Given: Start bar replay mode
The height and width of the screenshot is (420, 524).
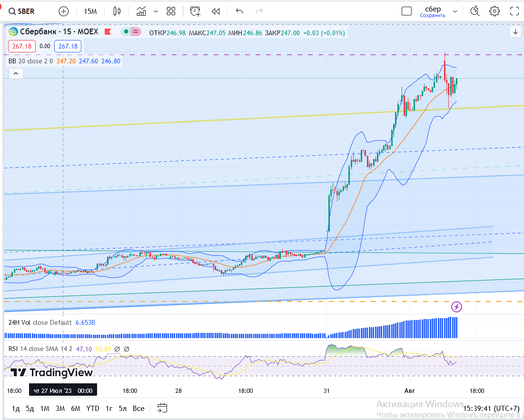Looking at the screenshot, I should pyautogui.click(x=216, y=11).
